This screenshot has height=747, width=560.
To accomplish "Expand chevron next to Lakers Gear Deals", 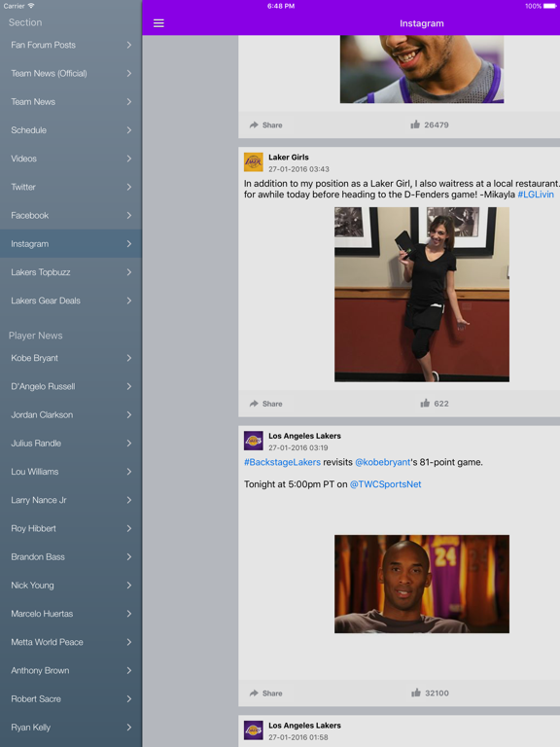I will [x=129, y=301].
